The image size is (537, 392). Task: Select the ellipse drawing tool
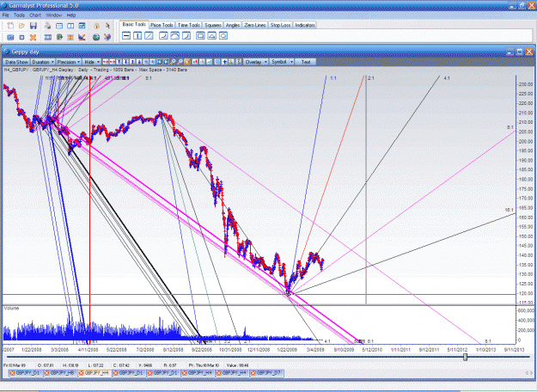pyautogui.click(x=223, y=35)
